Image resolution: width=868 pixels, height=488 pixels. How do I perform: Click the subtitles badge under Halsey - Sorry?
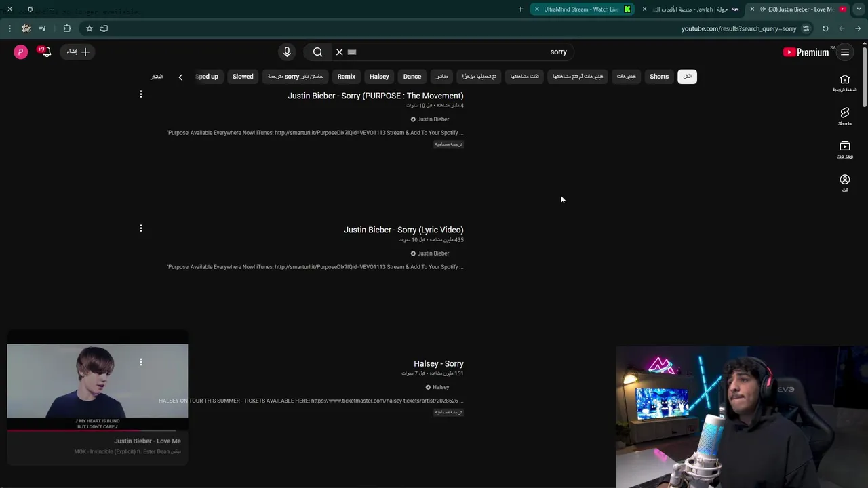coord(449,412)
